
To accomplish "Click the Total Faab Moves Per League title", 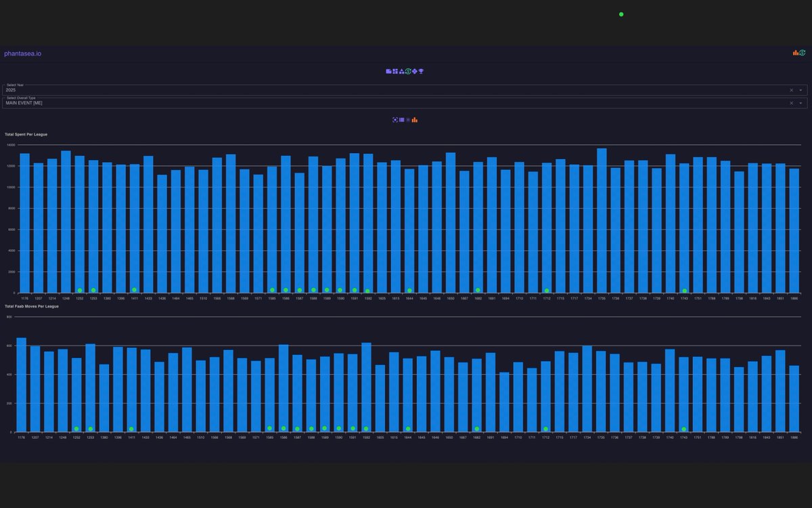I will coord(32,306).
